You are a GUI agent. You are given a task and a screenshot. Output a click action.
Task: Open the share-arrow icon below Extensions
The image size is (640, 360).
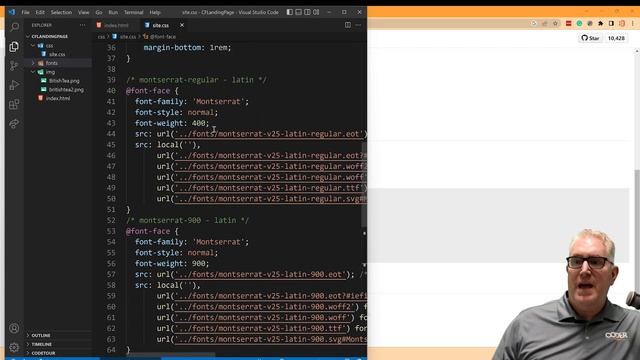(14, 124)
